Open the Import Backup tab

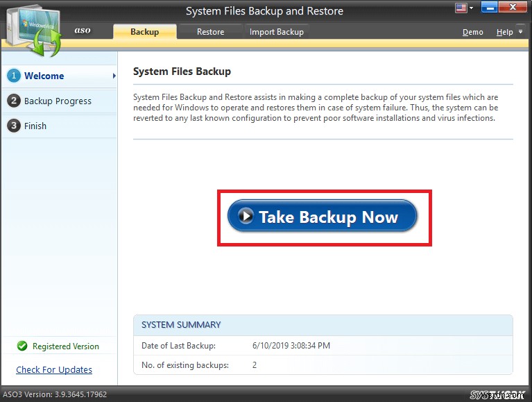277,31
